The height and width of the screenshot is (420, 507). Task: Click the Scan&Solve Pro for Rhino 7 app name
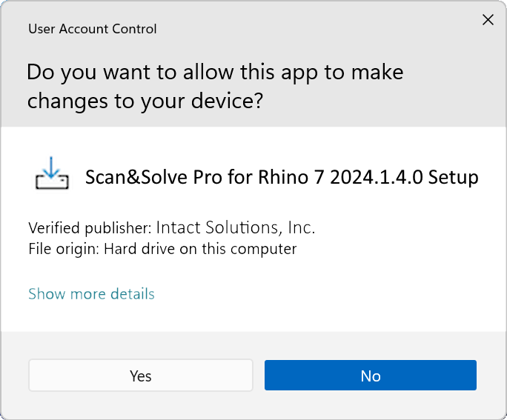(x=205, y=177)
